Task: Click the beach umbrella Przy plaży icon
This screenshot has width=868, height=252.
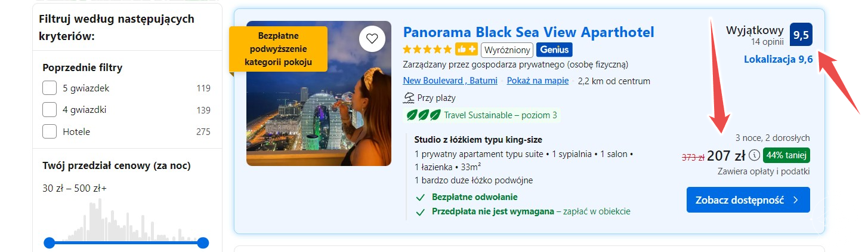Action: pos(409,98)
